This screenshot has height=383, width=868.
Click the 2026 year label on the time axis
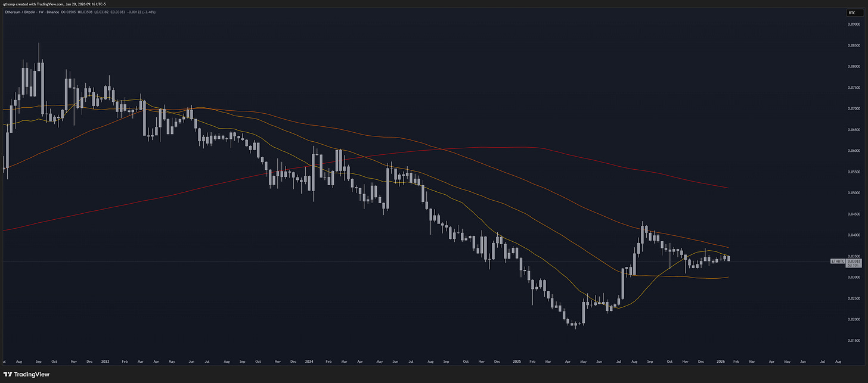click(x=721, y=361)
